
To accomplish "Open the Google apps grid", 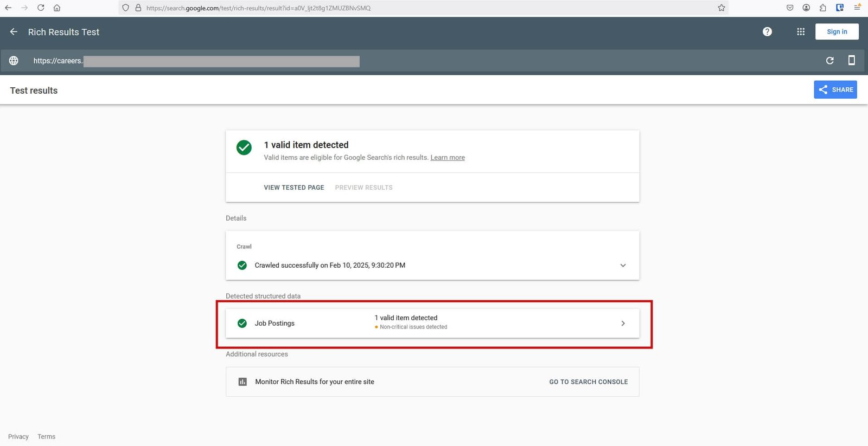I will (x=801, y=31).
